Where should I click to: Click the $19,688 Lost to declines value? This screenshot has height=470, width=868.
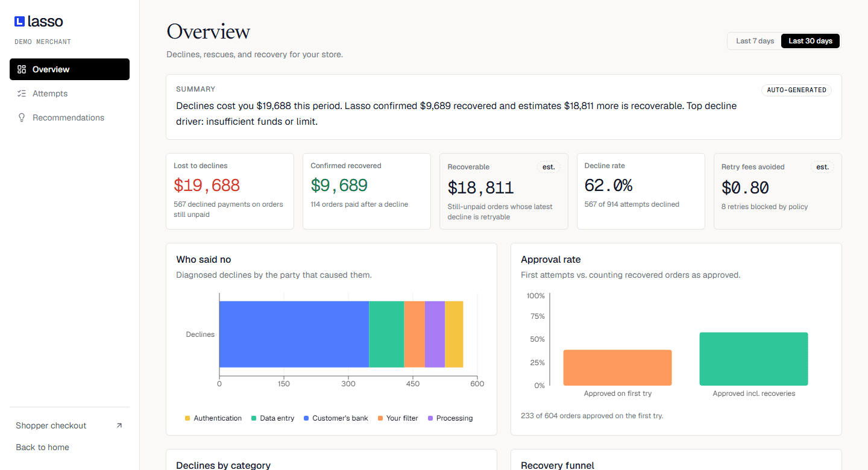click(207, 185)
